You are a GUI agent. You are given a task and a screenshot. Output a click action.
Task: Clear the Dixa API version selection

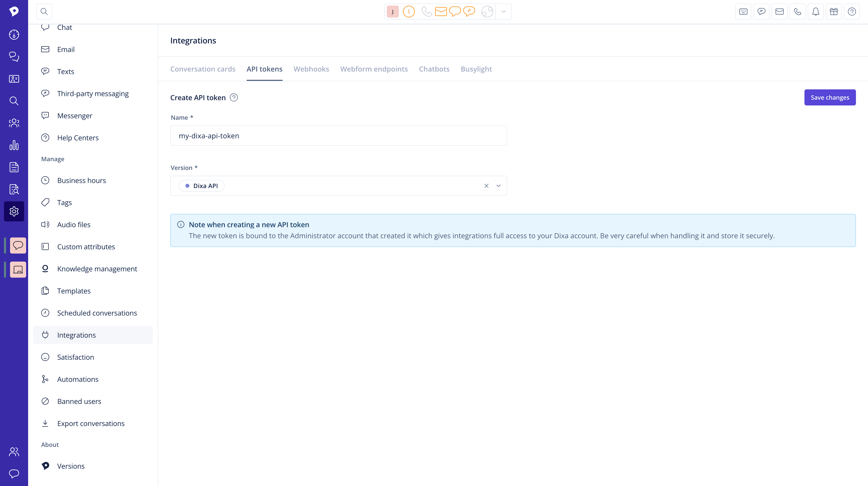(x=486, y=186)
